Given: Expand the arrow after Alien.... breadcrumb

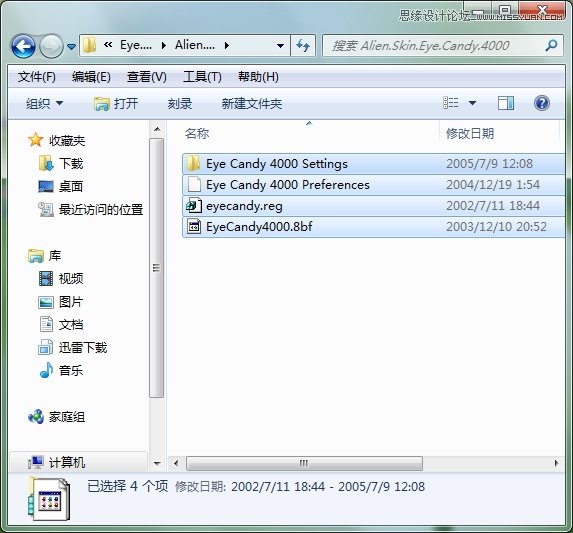Looking at the screenshot, I should tap(227, 46).
